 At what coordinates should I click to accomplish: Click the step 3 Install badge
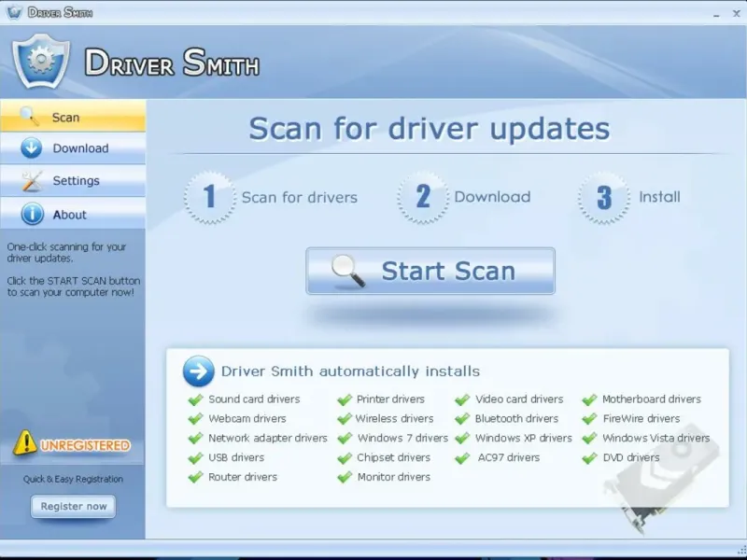(x=603, y=198)
